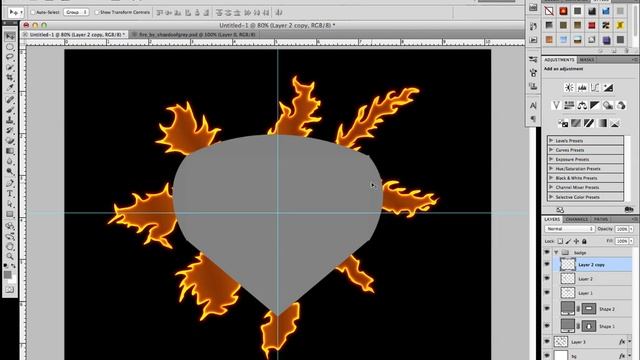Toggle visibility of Layer 2
This screenshot has width=640, height=360.
pyautogui.click(x=547, y=278)
